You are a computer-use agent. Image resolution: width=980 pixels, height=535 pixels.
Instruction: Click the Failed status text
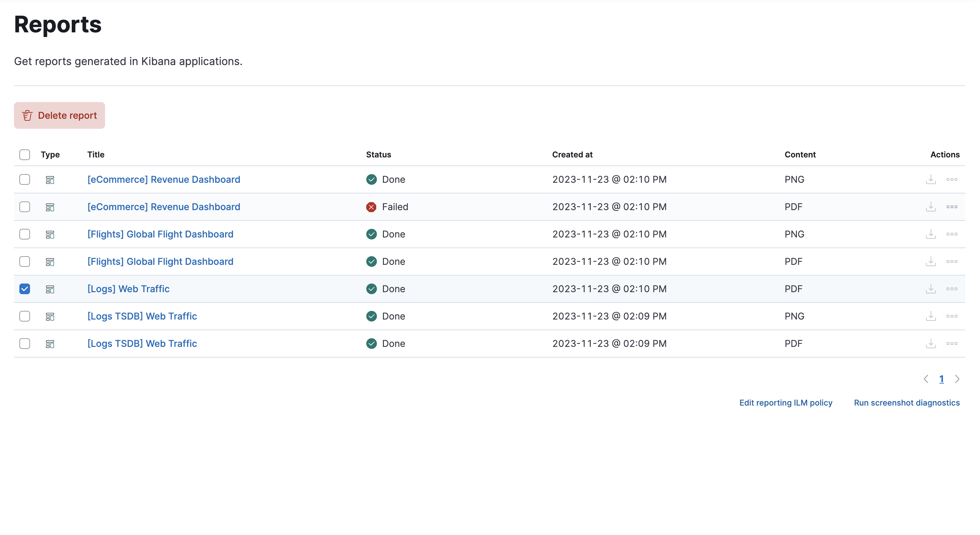[x=395, y=206]
